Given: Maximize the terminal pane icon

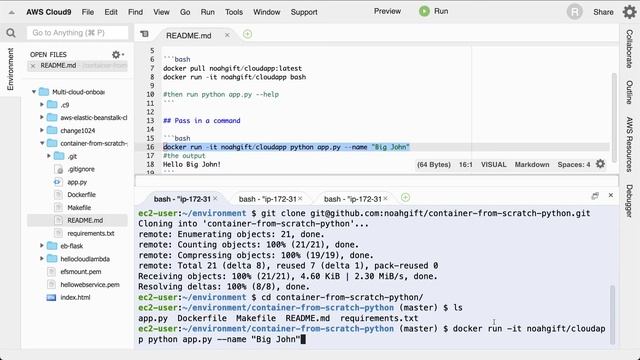Looking at the screenshot, I should [x=595, y=196].
